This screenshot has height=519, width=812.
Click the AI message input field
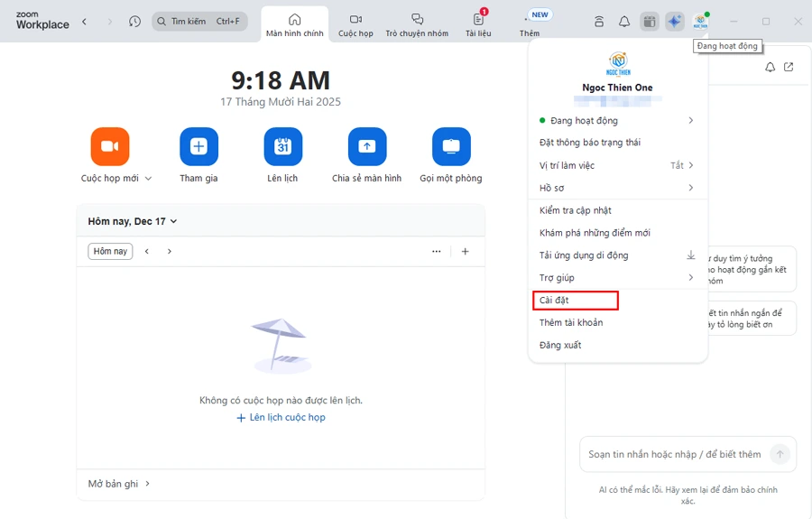[x=674, y=454]
